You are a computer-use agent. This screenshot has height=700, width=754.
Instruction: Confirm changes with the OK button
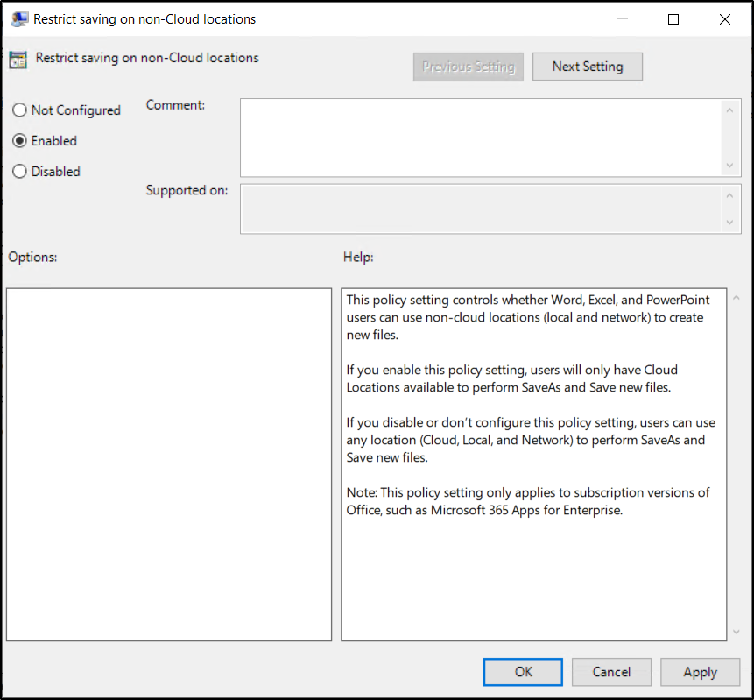click(x=523, y=672)
